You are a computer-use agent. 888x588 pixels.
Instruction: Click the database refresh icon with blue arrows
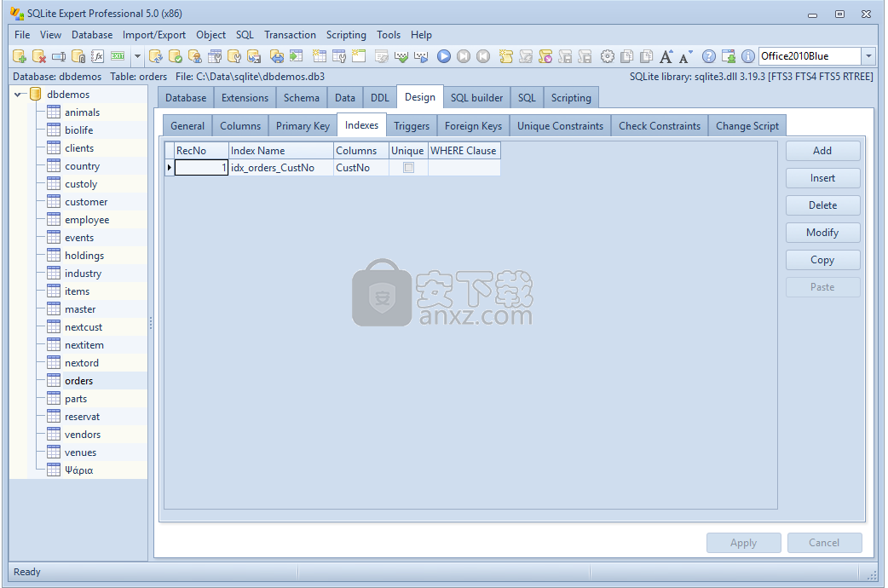click(x=156, y=56)
